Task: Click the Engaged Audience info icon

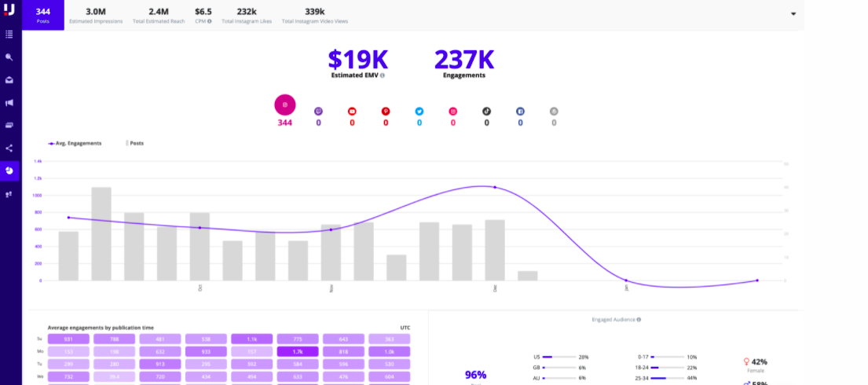Action: tap(639, 320)
